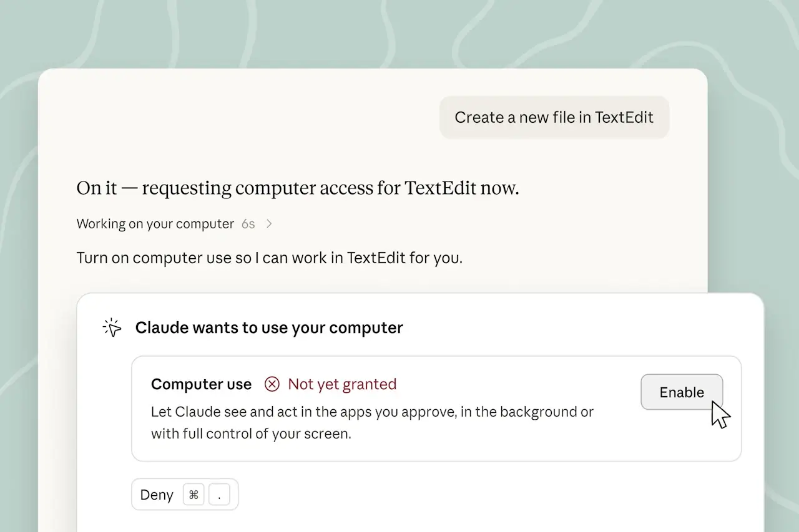Click the 'Claude wants to use your computer' heading

tap(269, 327)
